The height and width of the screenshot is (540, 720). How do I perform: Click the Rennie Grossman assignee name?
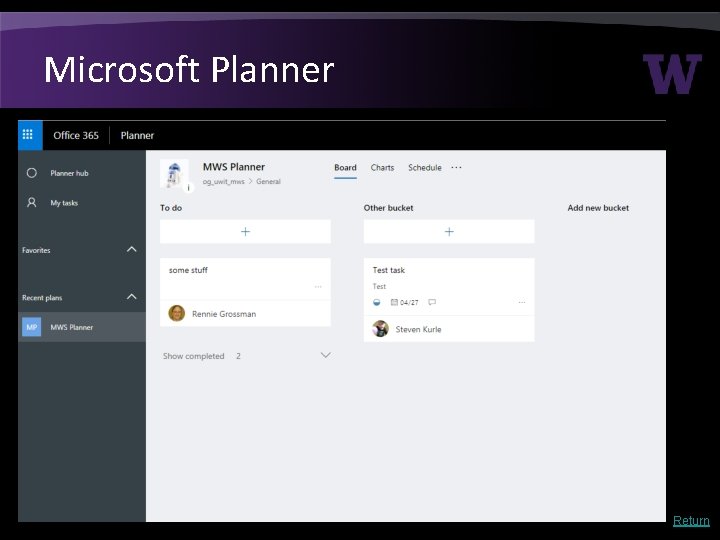224,314
